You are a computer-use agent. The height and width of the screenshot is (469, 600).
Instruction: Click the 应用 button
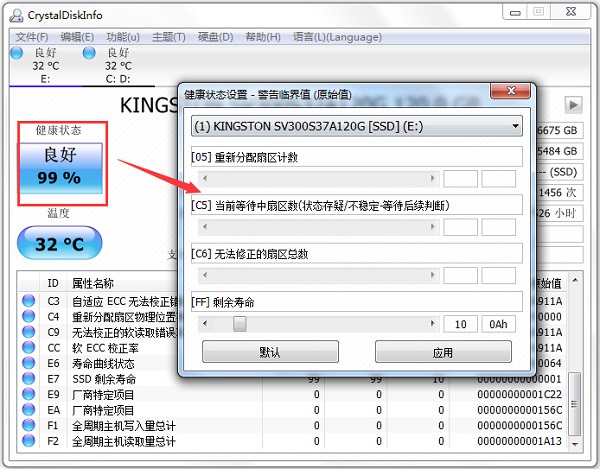click(443, 352)
